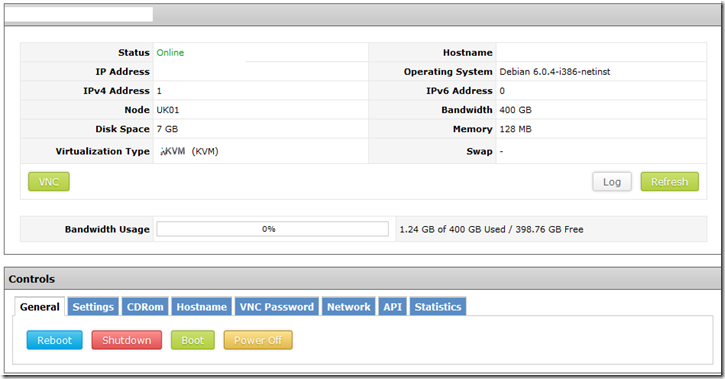The image size is (725, 379).
Task: Click the Virtualization Type label
Action: (x=103, y=151)
